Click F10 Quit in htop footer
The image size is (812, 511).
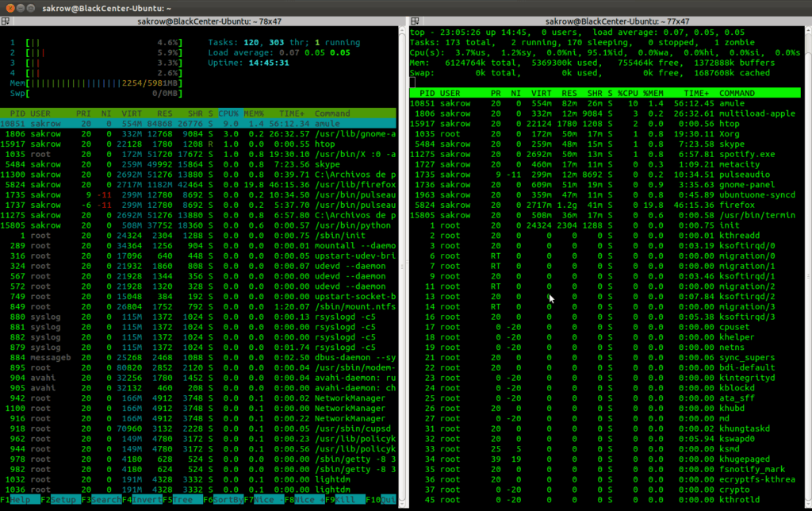point(381,500)
